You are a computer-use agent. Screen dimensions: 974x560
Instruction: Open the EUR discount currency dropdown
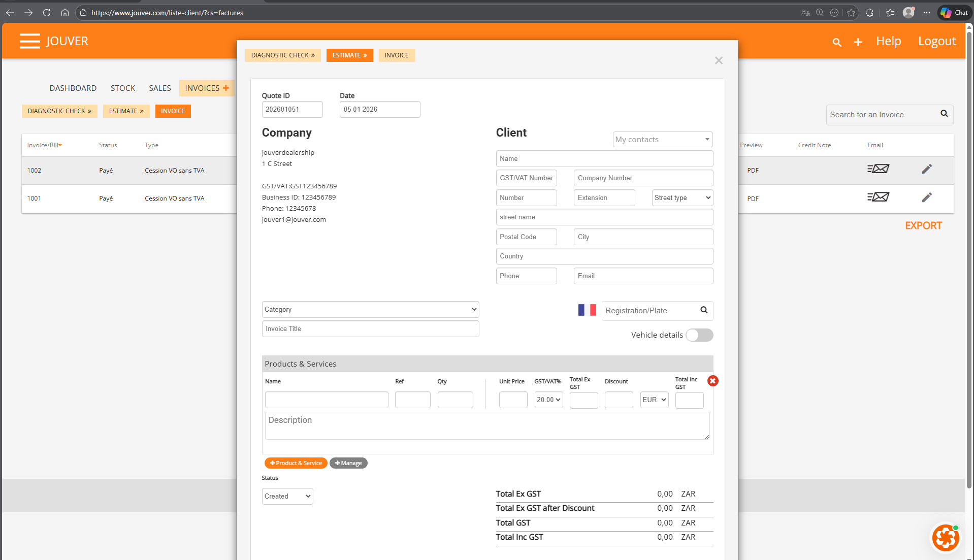pyautogui.click(x=654, y=400)
